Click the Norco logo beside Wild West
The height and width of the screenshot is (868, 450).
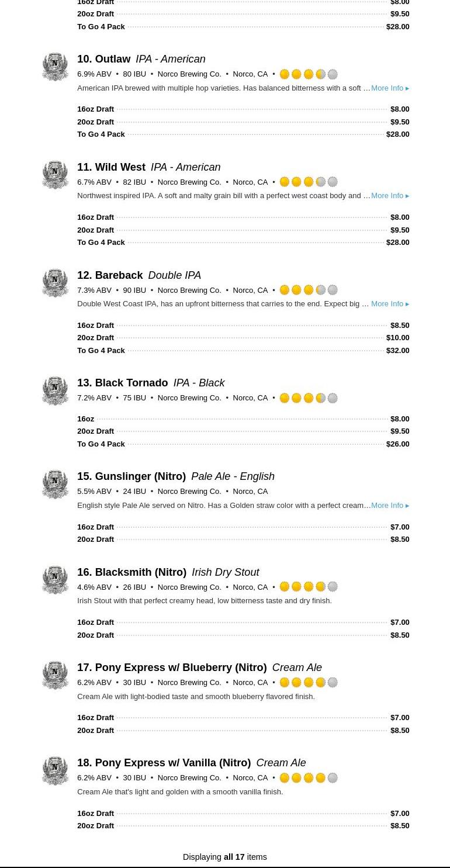(x=55, y=175)
